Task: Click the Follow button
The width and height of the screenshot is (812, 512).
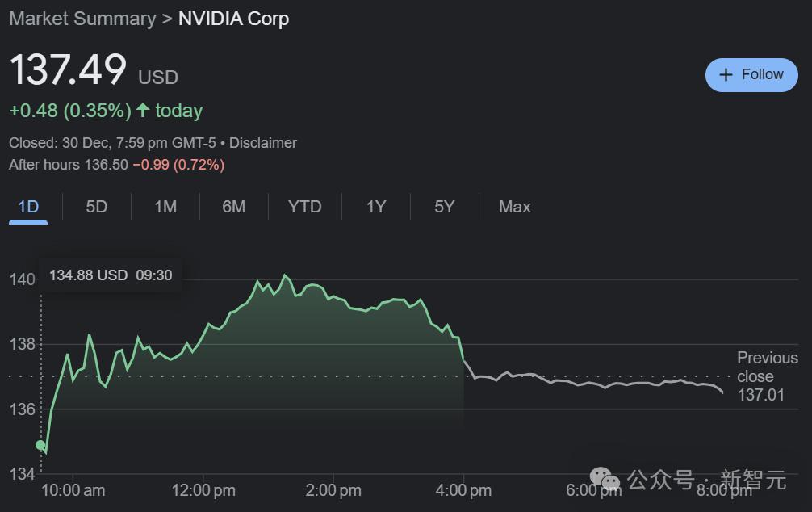Action: point(751,74)
